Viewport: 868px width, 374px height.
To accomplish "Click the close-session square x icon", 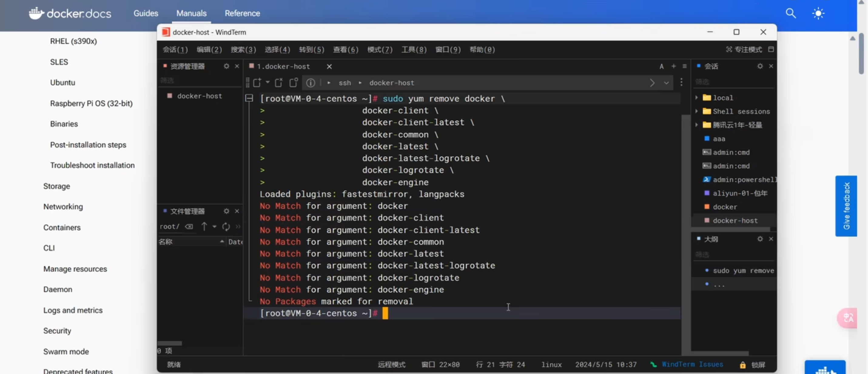I will [279, 82].
